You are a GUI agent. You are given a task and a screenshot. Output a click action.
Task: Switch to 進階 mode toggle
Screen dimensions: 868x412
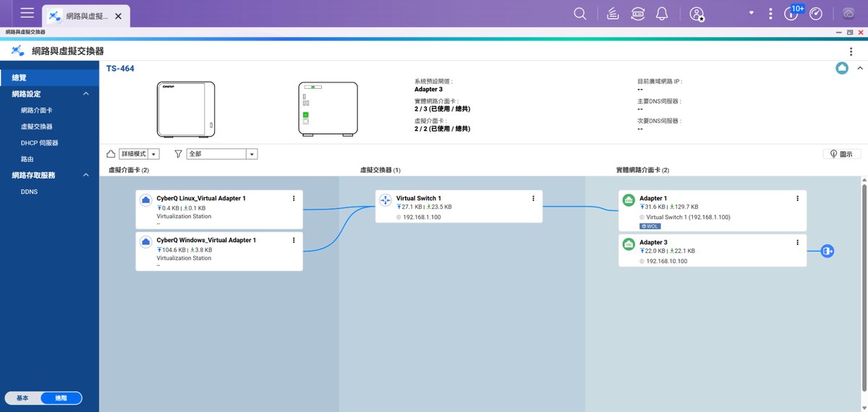coord(61,398)
